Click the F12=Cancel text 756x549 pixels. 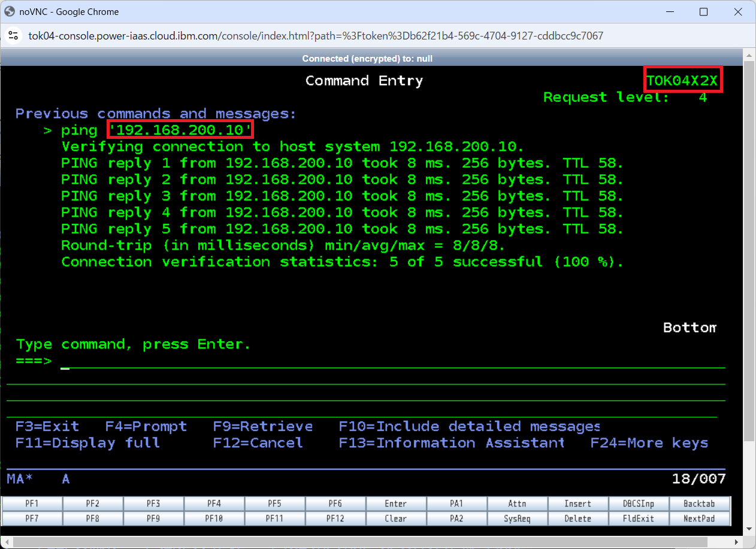pyautogui.click(x=258, y=443)
